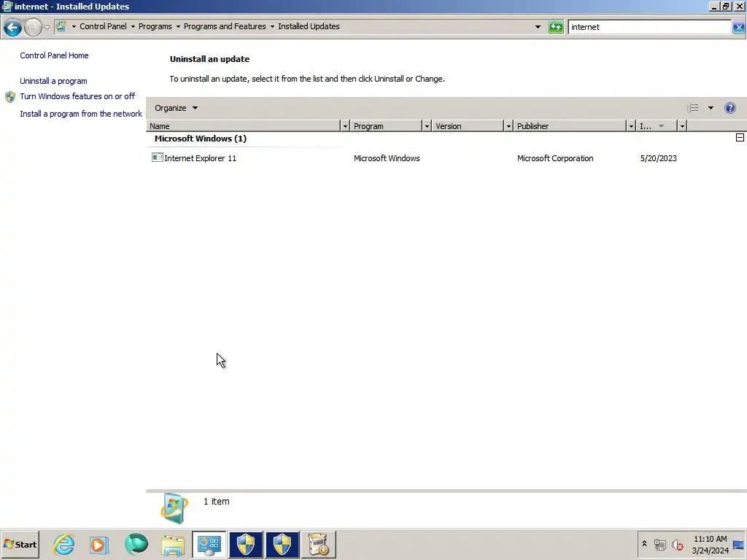The height and width of the screenshot is (560, 747).
Task: Click the Microsoft Corporation publisher cell
Action: tap(555, 158)
